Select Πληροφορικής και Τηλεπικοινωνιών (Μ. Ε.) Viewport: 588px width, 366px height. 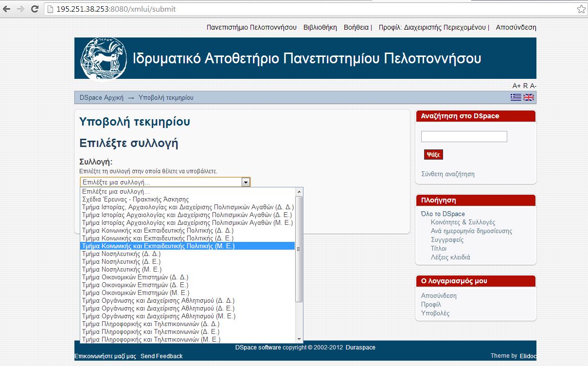(x=188, y=339)
